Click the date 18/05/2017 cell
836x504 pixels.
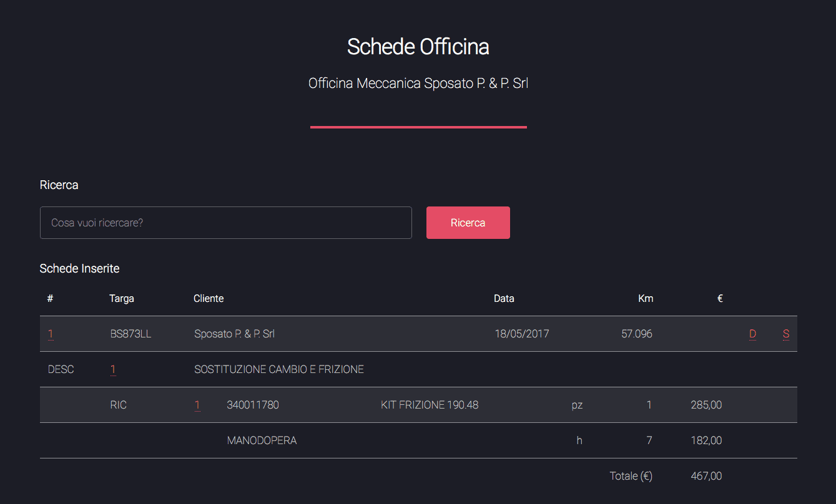click(522, 334)
